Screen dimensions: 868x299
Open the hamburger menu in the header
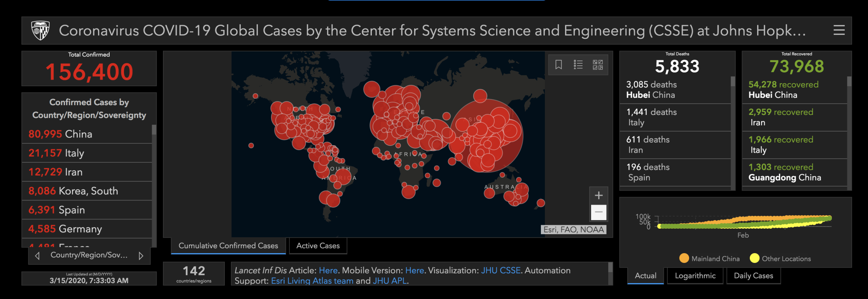click(x=839, y=30)
